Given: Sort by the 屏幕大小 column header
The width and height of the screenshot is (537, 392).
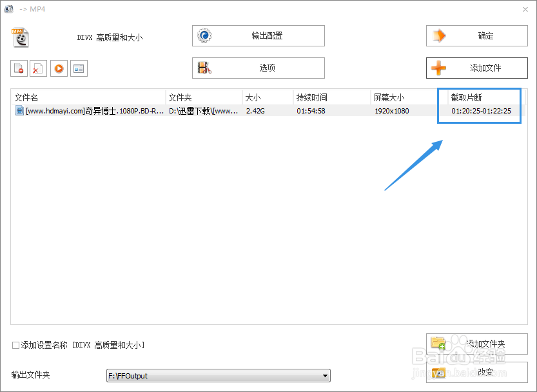Looking at the screenshot, I should (x=409, y=97).
